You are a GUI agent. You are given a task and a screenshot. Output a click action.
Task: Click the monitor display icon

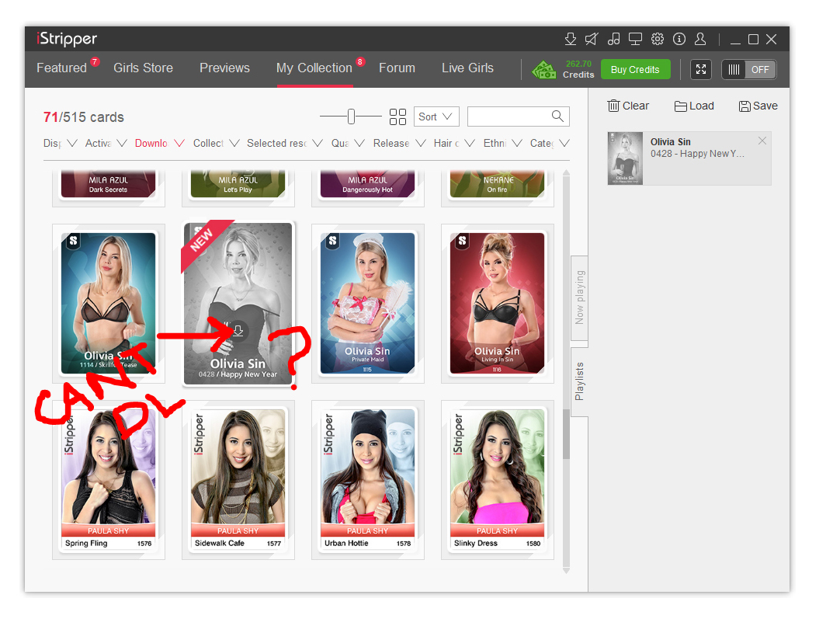635,40
